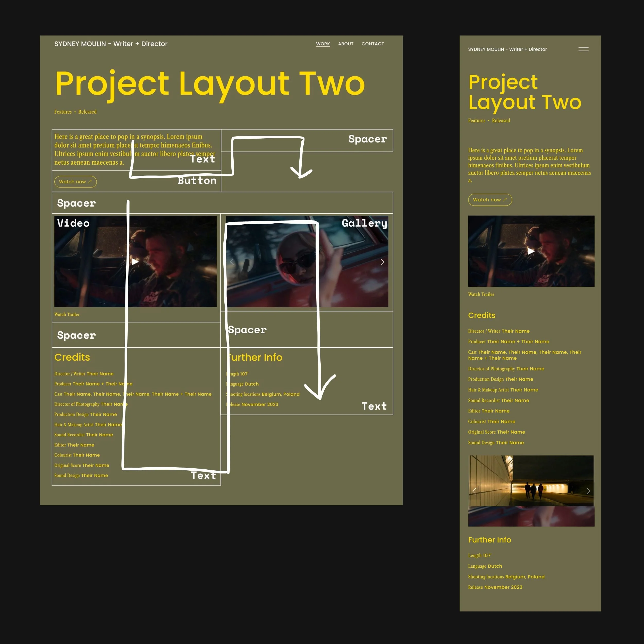Go to the previous desktop gallery image
Screen dimensions: 644x644
(x=232, y=262)
